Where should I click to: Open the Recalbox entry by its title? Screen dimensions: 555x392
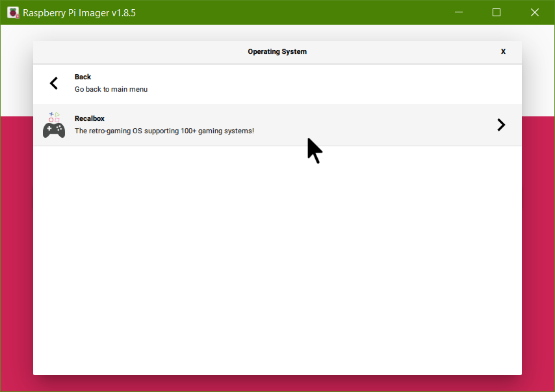coord(90,118)
